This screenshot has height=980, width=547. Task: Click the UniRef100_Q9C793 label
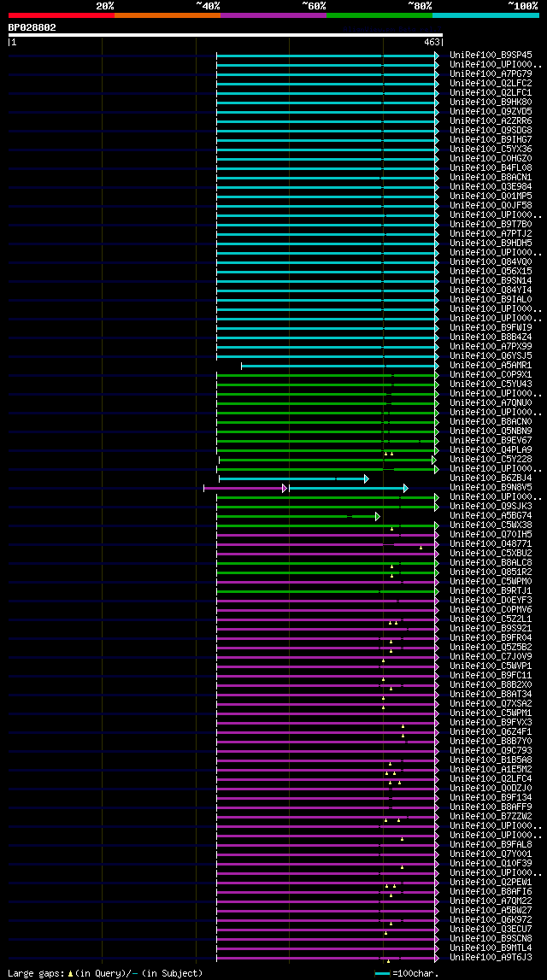tap(491, 750)
